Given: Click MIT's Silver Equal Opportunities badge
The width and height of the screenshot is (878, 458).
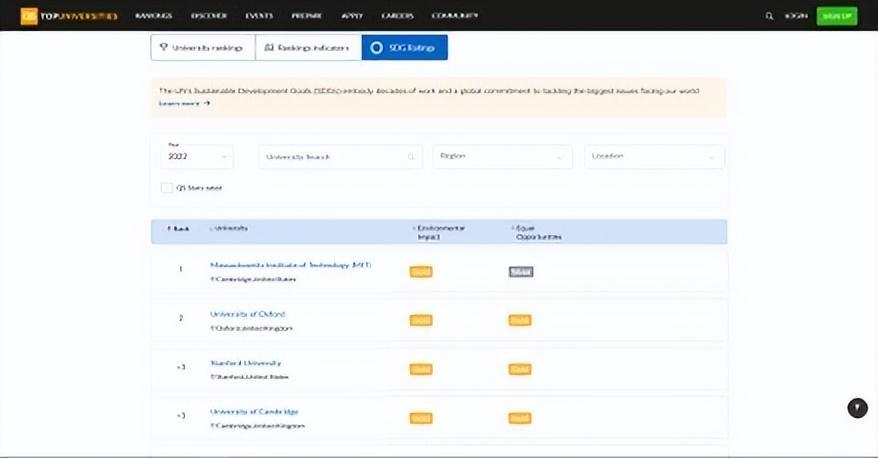Looking at the screenshot, I should click(x=520, y=272).
